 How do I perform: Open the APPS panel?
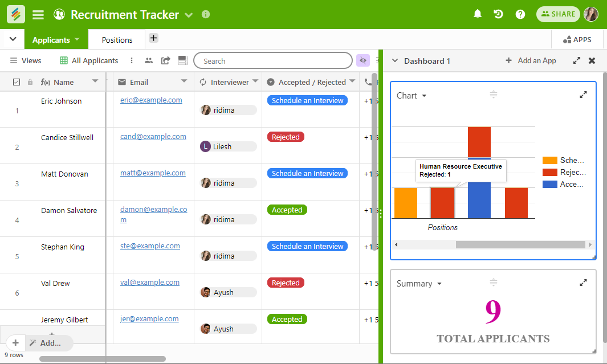577,39
